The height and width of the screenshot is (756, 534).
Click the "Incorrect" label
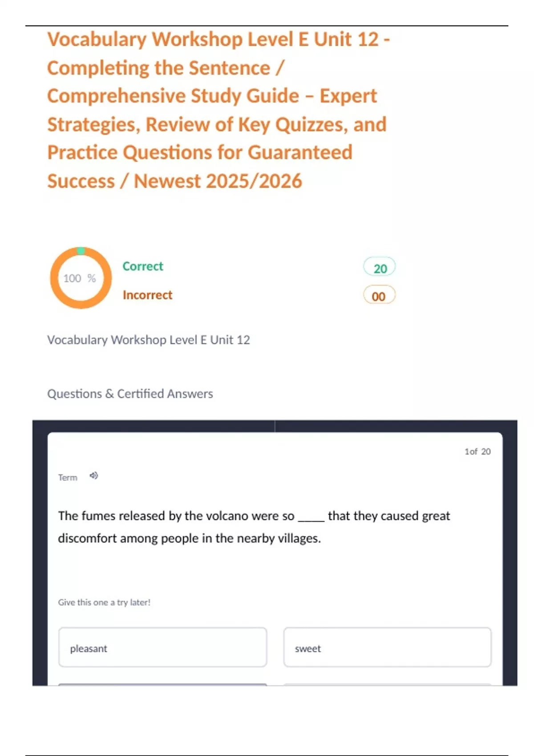pos(147,295)
